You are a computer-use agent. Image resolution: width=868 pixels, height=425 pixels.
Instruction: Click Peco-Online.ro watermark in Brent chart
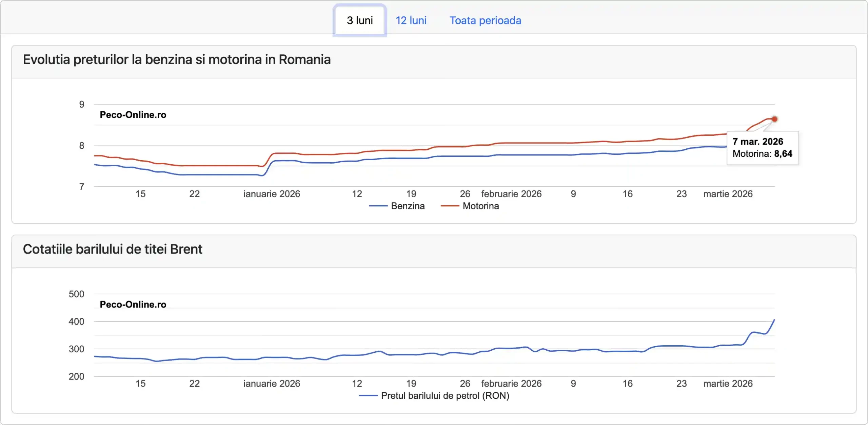(133, 304)
